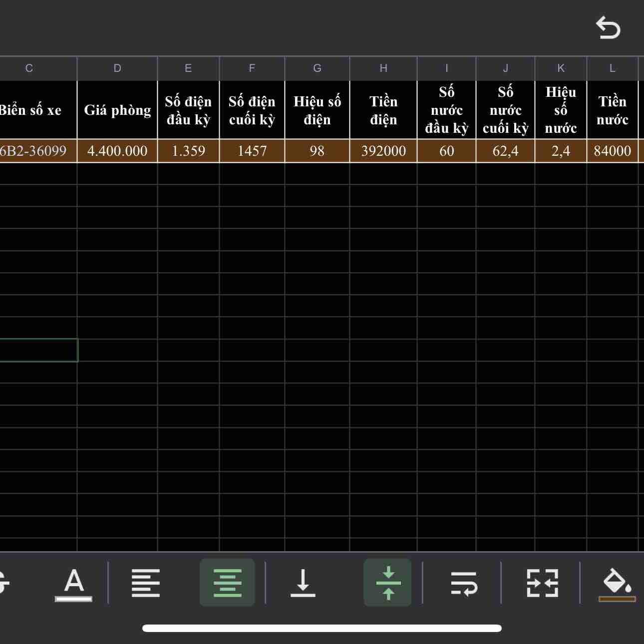The height and width of the screenshot is (644, 644).
Task: Open the fill color bucket
Action: [x=617, y=583]
